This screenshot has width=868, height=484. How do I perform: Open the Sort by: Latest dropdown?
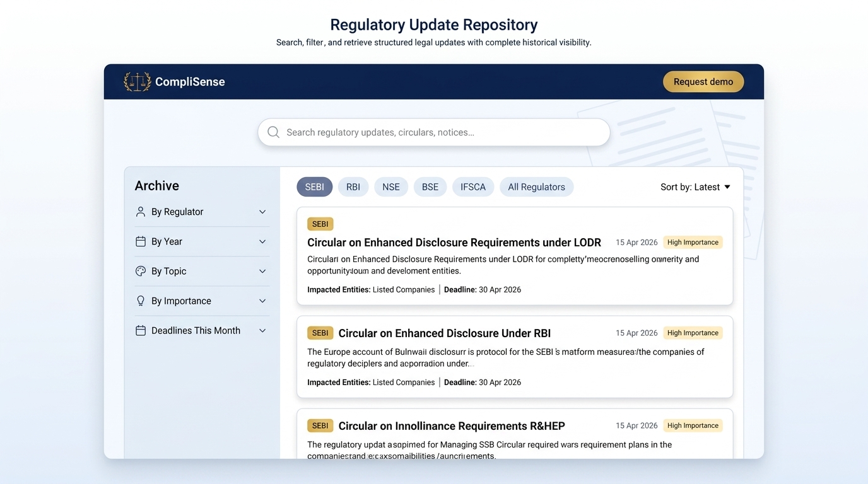tap(695, 187)
